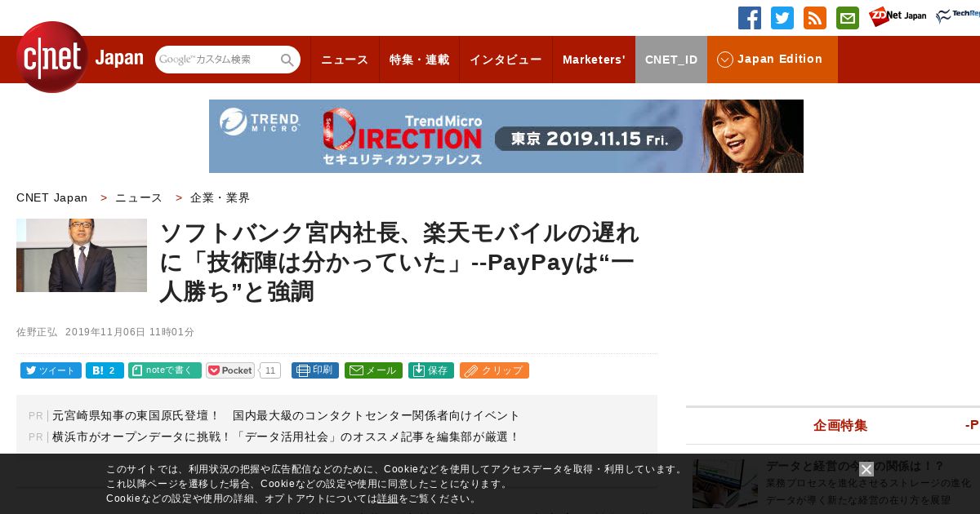Viewport: 980px width, 514px height.
Task: Open the 特集・連載 menu
Action: tap(419, 60)
